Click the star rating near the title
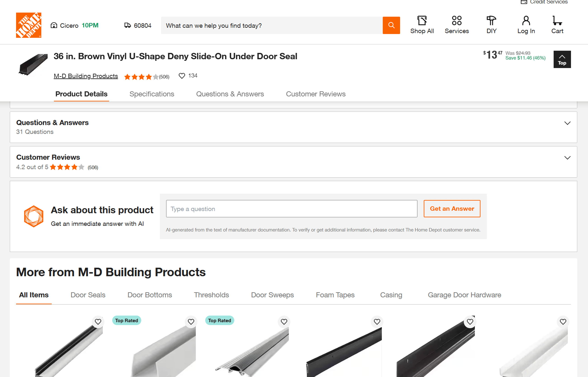This screenshot has height=377, width=588. 141,77
